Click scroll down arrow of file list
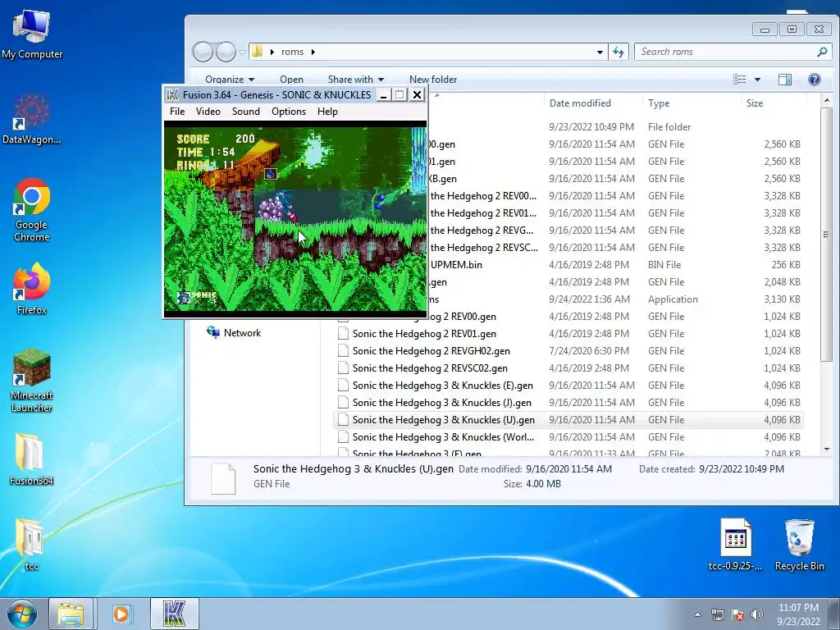 tap(826, 450)
